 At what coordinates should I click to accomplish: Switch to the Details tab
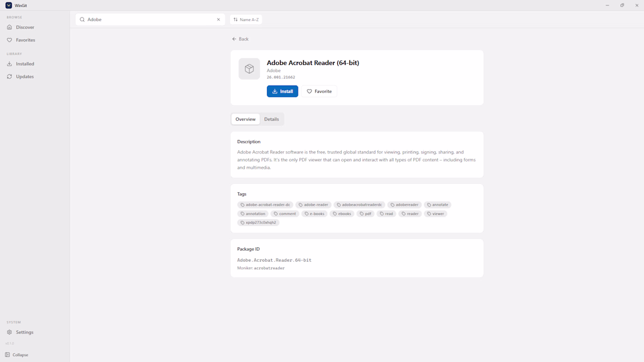[272, 119]
